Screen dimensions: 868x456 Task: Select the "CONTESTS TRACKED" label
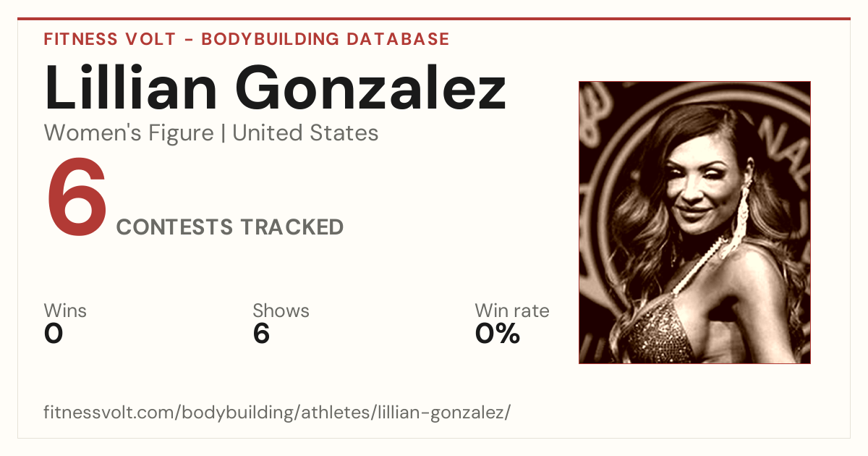(x=230, y=227)
